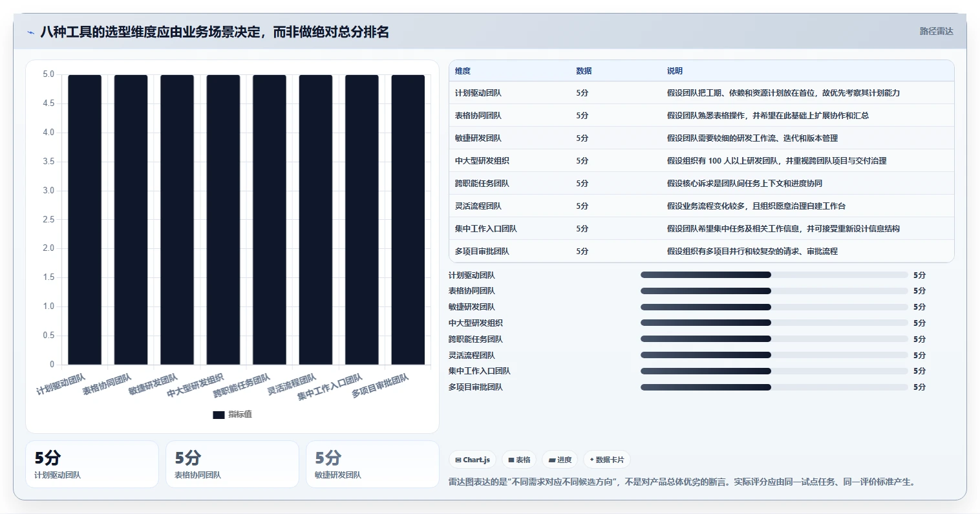Click 计划驱动团队 in the table

point(478,93)
